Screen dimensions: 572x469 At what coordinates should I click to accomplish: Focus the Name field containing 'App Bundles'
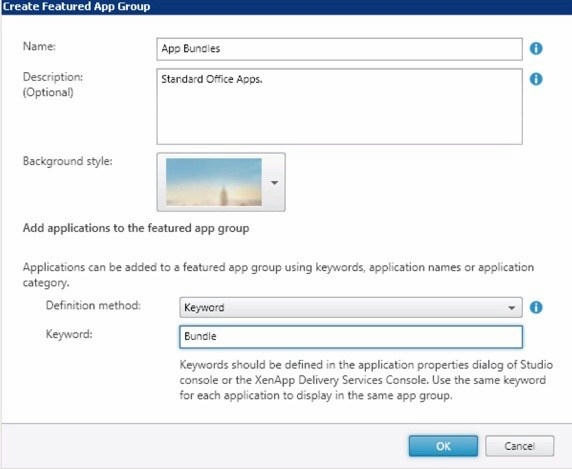coord(339,49)
